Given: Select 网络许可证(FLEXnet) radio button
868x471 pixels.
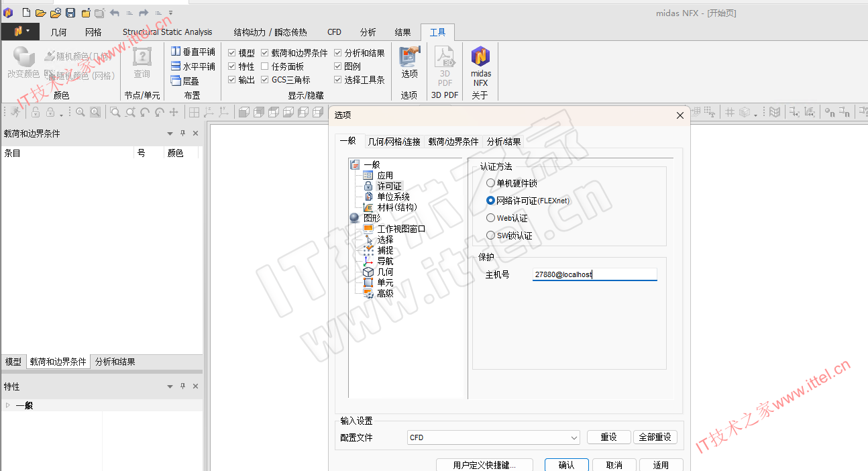Looking at the screenshot, I should click(491, 201).
